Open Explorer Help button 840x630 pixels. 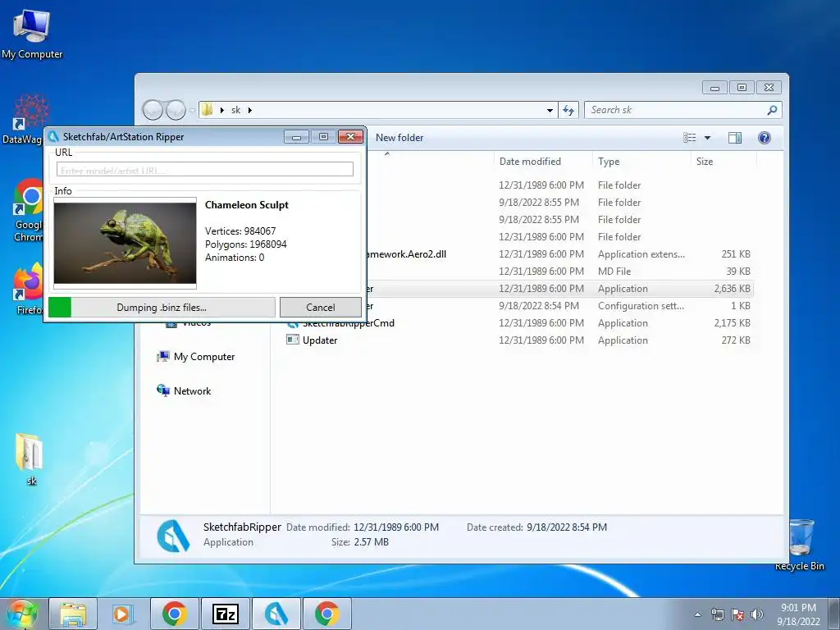[765, 138]
